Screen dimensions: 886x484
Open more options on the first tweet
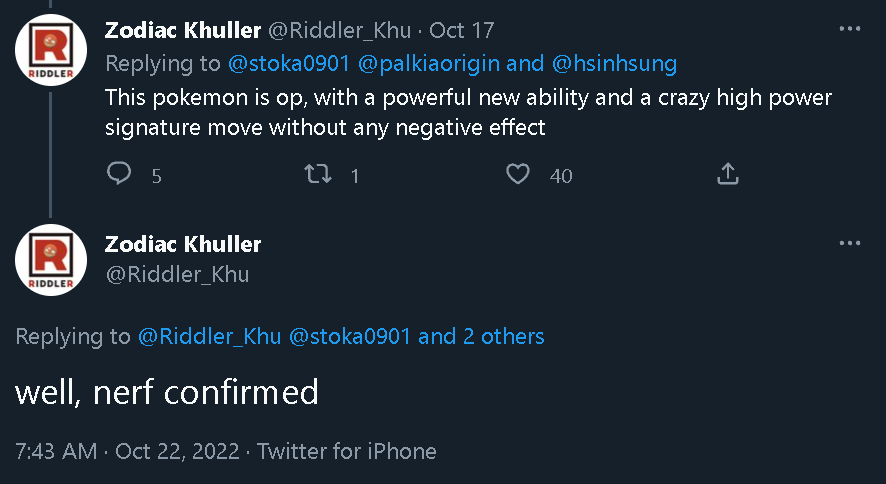[849, 29]
